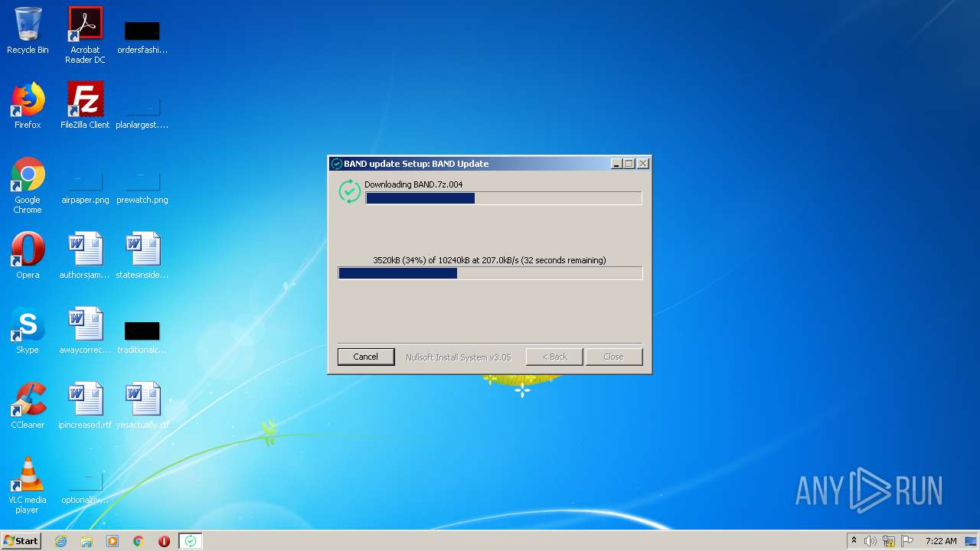Select the ordersfashi... desktop file
The height and width of the screenshot is (551, 980).
[142, 37]
